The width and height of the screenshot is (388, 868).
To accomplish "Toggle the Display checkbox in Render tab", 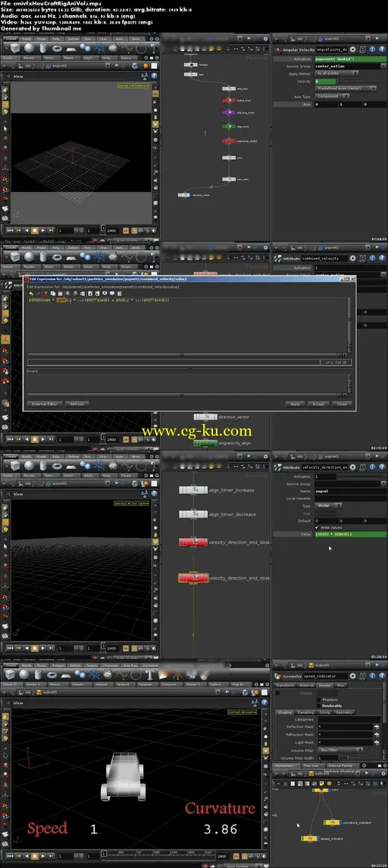I will point(277,693).
